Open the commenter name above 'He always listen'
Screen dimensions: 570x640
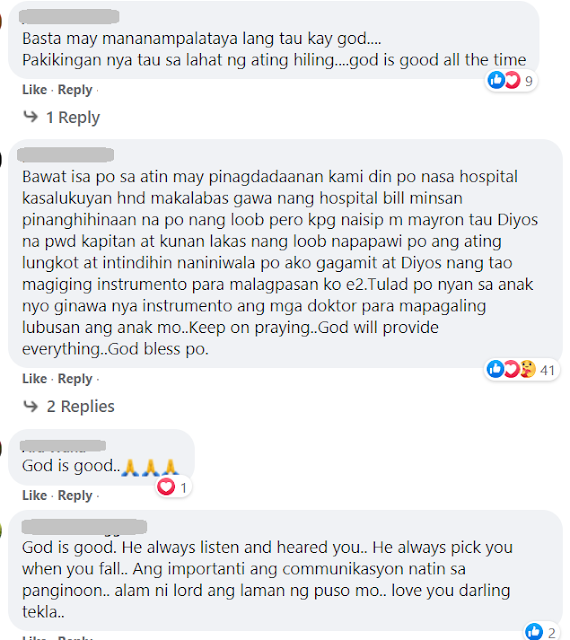84,527
